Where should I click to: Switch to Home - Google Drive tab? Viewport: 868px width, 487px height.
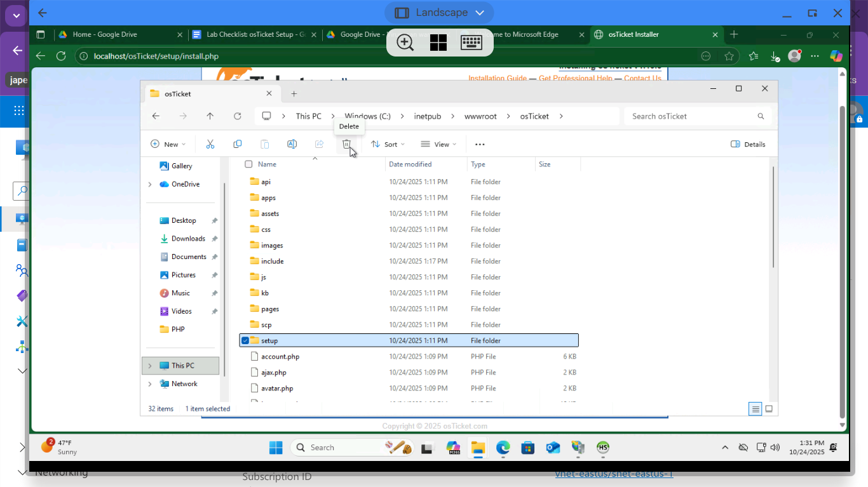[119, 35]
